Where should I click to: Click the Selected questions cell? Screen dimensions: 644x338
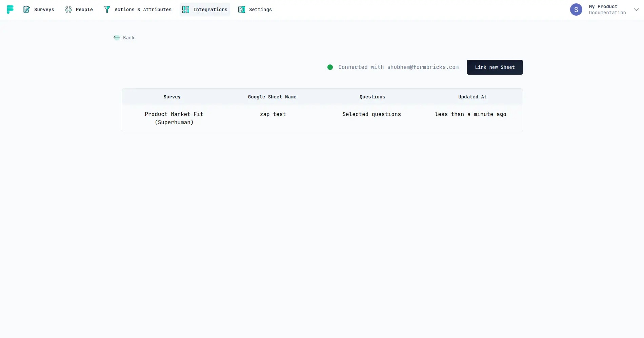372,114
